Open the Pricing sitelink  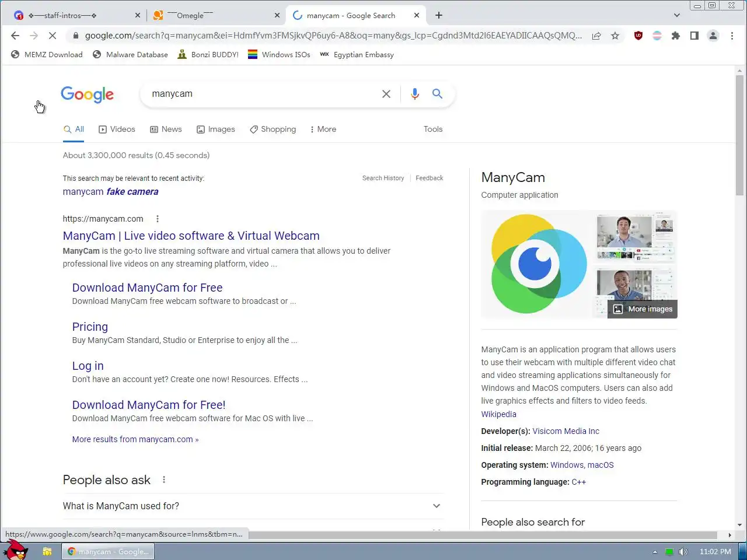pyautogui.click(x=90, y=327)
